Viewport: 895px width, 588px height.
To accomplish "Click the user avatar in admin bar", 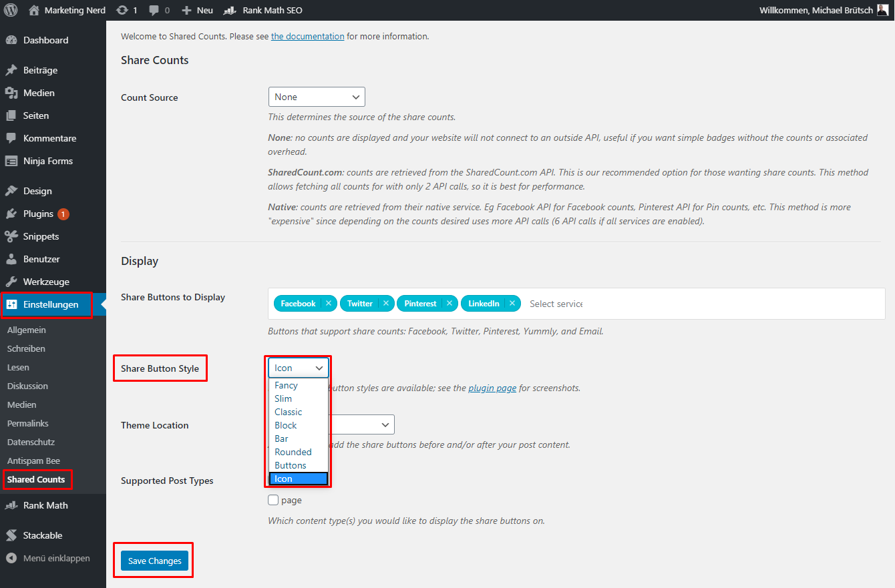I will click(882, 10).
